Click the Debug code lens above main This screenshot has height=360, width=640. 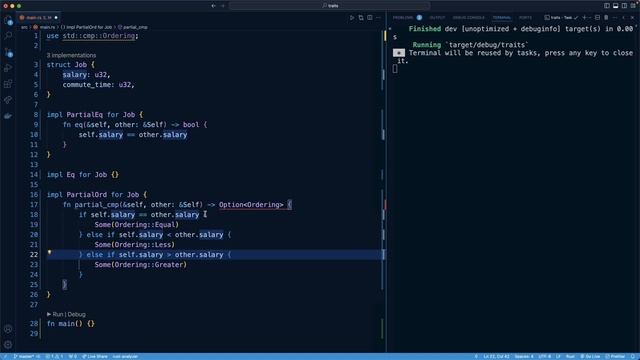(76, 314)
